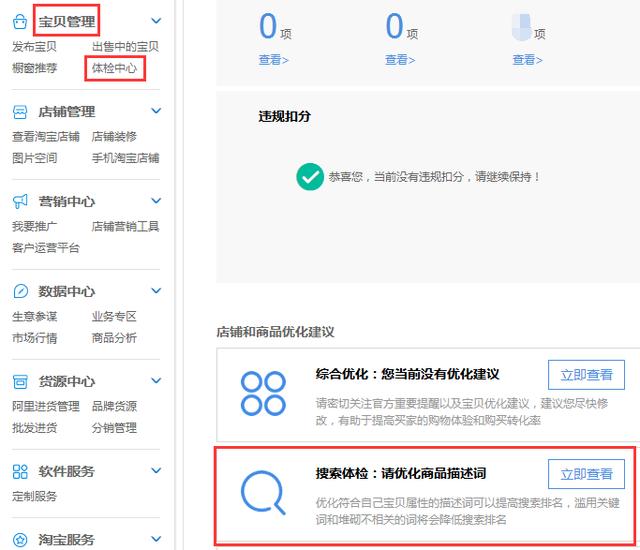Open the 软件服务 menu heading

coord(67,472)
